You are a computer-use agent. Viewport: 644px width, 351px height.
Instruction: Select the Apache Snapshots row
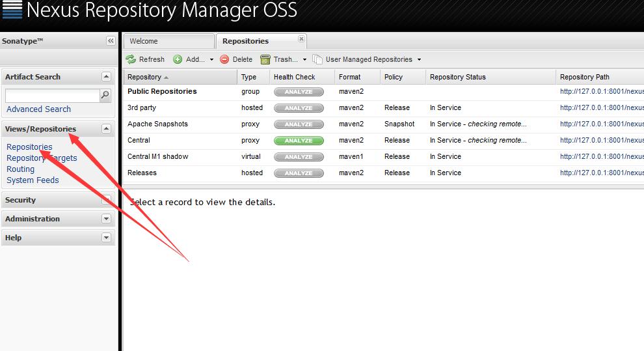point(384,124)
